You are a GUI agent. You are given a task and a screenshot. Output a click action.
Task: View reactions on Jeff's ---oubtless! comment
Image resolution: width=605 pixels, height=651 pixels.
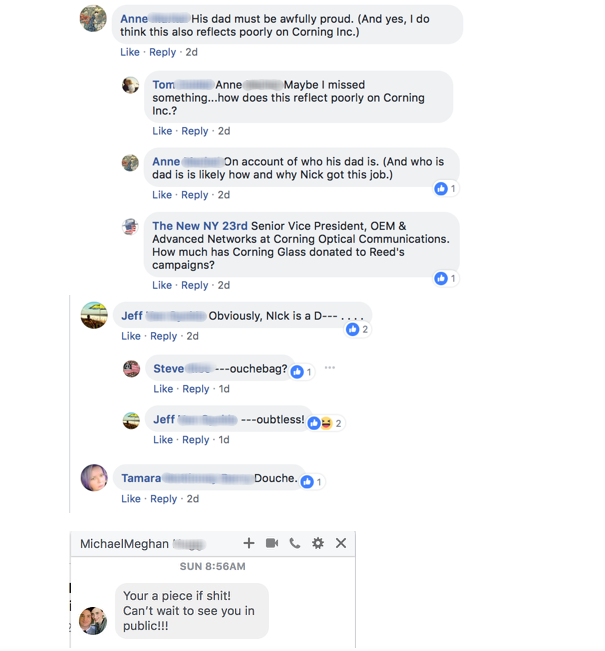tap(326, 423)
